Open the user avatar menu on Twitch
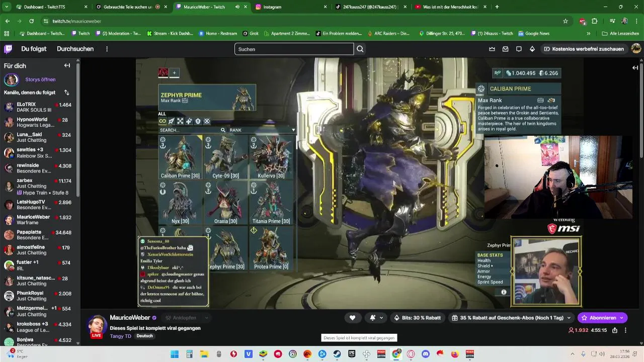The image size is (644, 362). coord(636,49)
